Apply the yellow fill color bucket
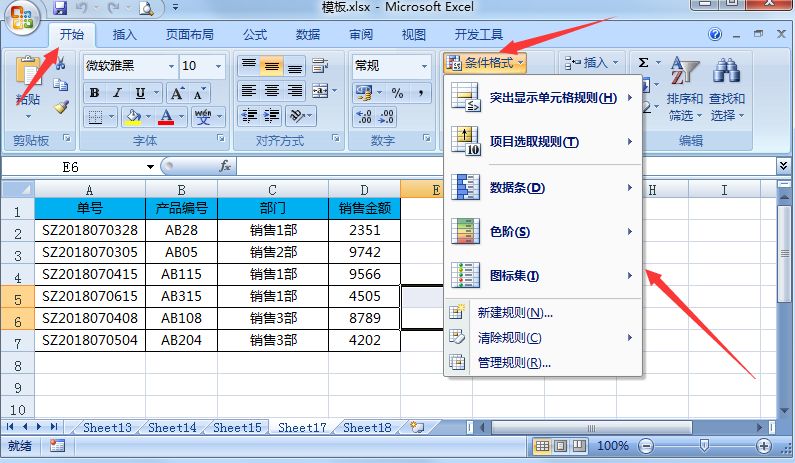The image size is (795, 463). tap(133, 117)
